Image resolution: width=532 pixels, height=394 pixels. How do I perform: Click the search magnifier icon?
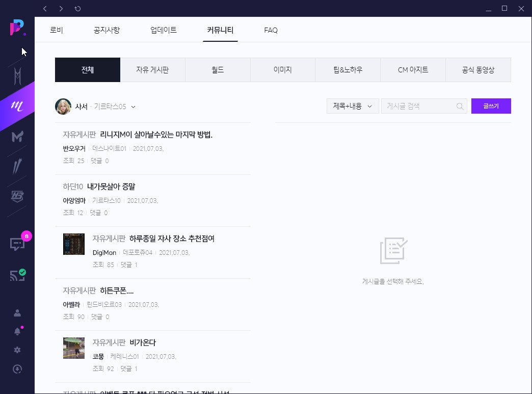point(460,107)
